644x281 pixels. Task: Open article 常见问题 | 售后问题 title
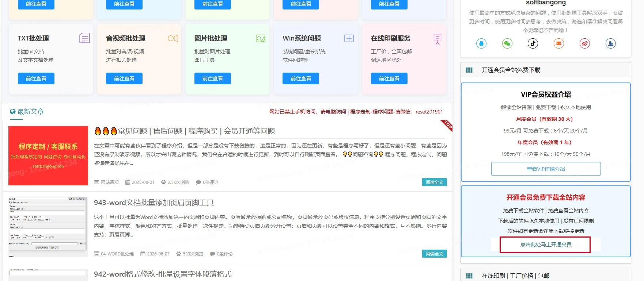[x=185, y=131]
